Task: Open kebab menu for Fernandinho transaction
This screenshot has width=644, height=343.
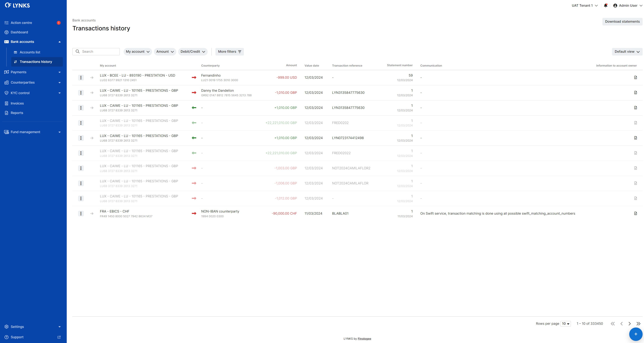Action: pyautogui.click(x=81, y=78)
